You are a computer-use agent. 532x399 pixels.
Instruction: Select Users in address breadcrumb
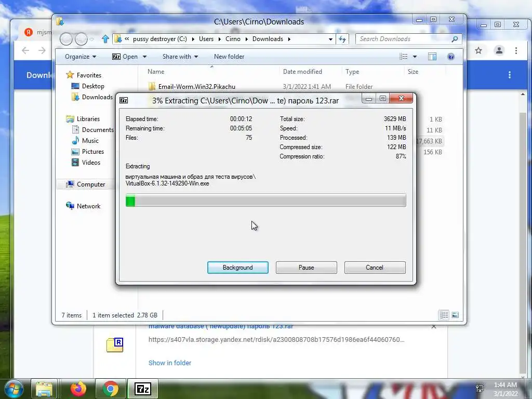206,39
